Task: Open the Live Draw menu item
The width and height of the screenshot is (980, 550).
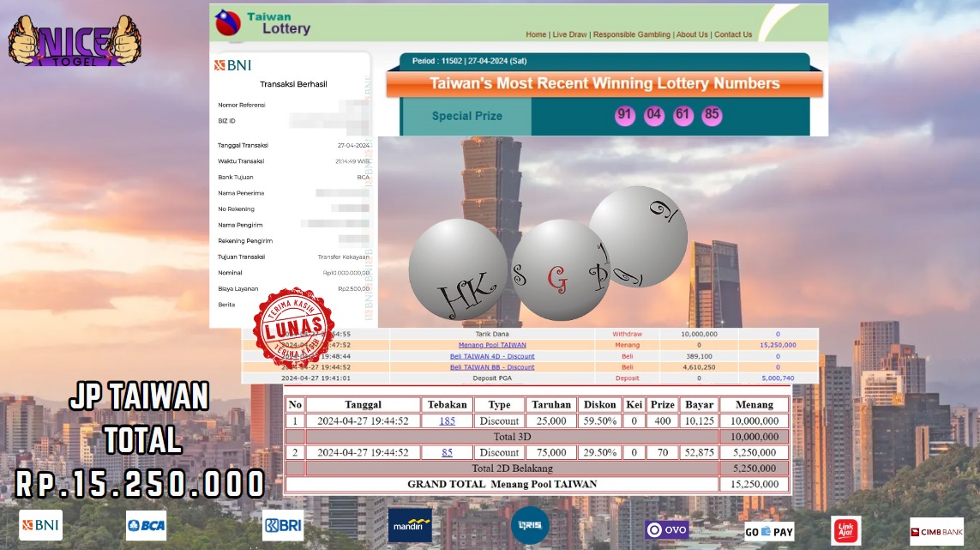Action: click(x=569, y=35)
